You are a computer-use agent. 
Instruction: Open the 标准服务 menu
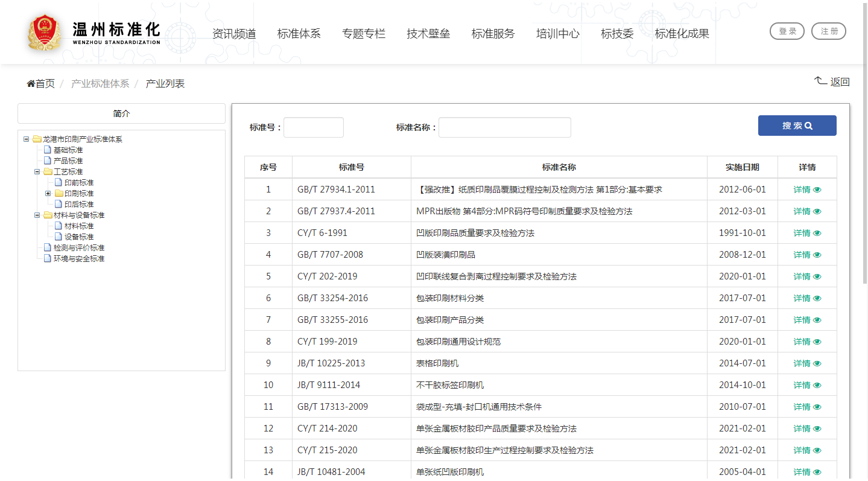(493, 34)
